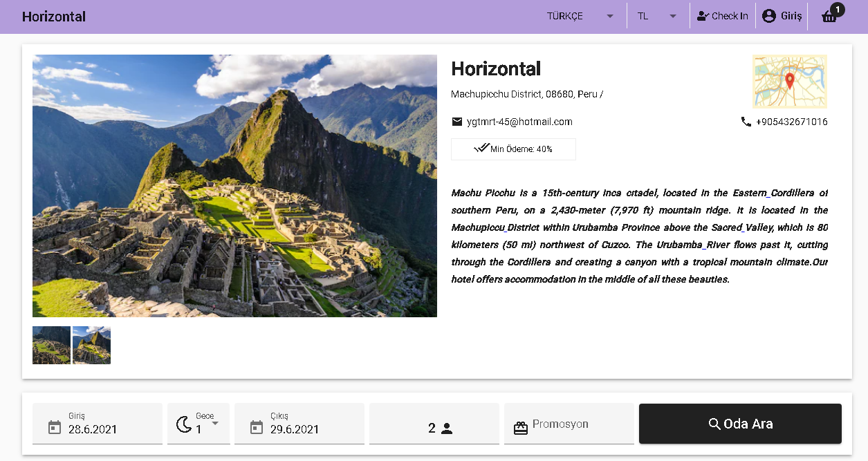The image size is (868, 461).
Task: Expand the Gece nights dropdown arrow
Action: (215, 423)
